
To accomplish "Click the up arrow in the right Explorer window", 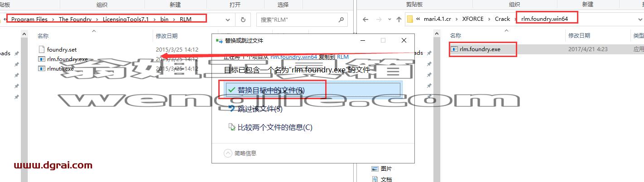I will click(399, 19).
